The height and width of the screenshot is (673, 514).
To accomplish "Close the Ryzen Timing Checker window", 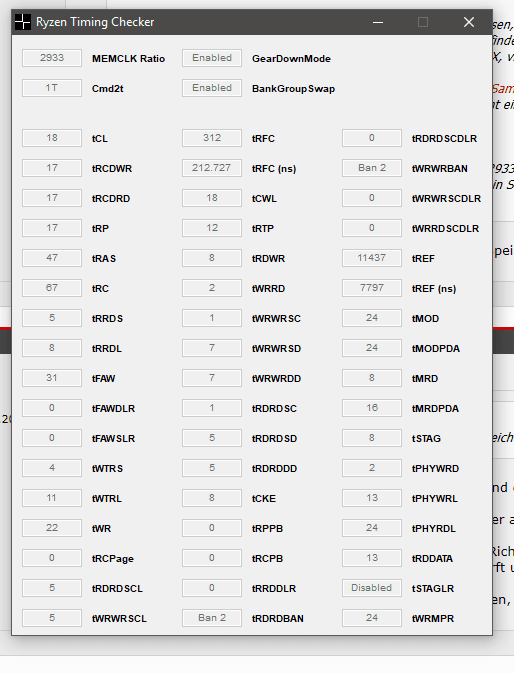I will 469,22.
